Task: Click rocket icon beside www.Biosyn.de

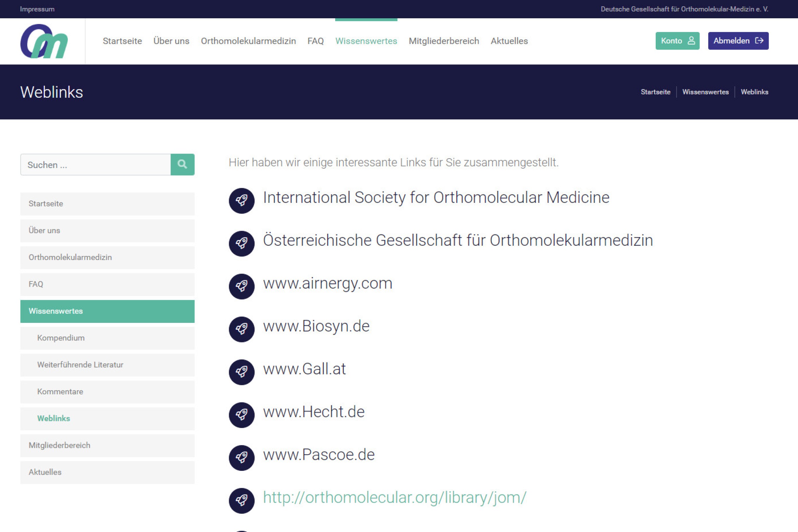Action: click(242, 329)
